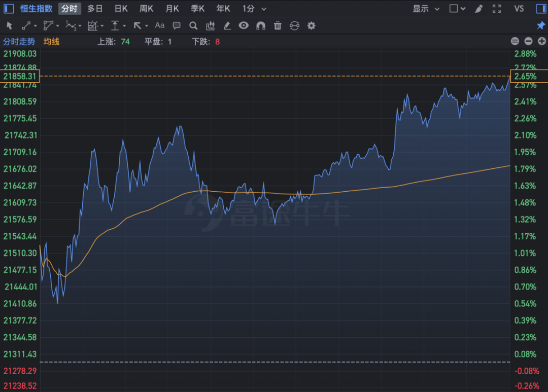Open the text annotation Aa tool
This screenshot has width=548, height=392.
click(160, 25)
